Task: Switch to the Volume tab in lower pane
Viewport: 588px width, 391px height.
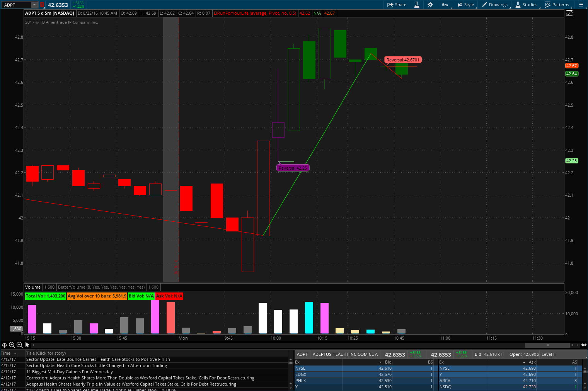Action: click(32, 287)
